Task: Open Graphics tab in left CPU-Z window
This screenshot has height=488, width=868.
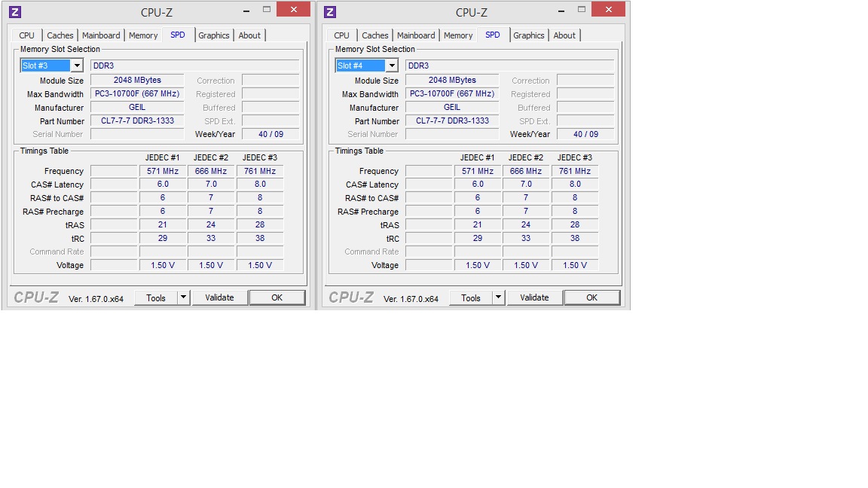Action: 214,35
